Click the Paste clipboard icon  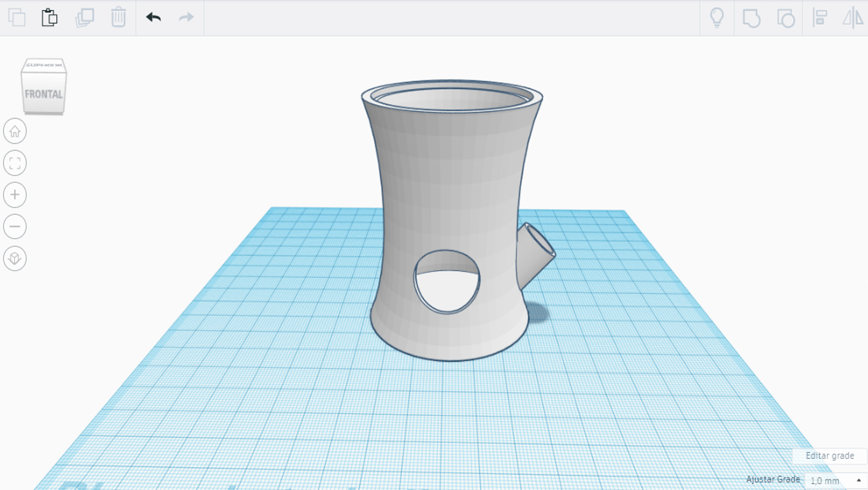point(50,17)
